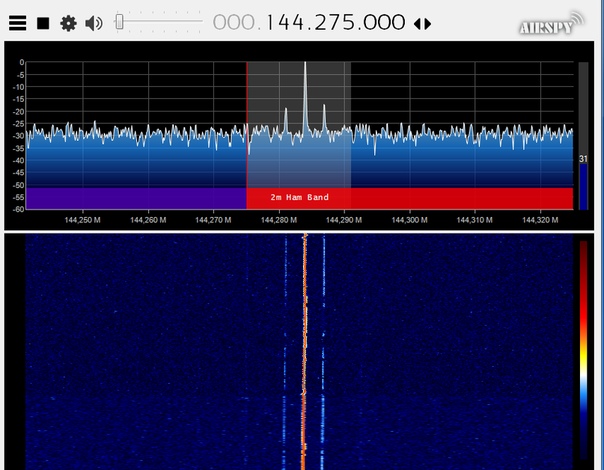
Task: Click the 144,280 M frequency axis label
Action: 279,220
